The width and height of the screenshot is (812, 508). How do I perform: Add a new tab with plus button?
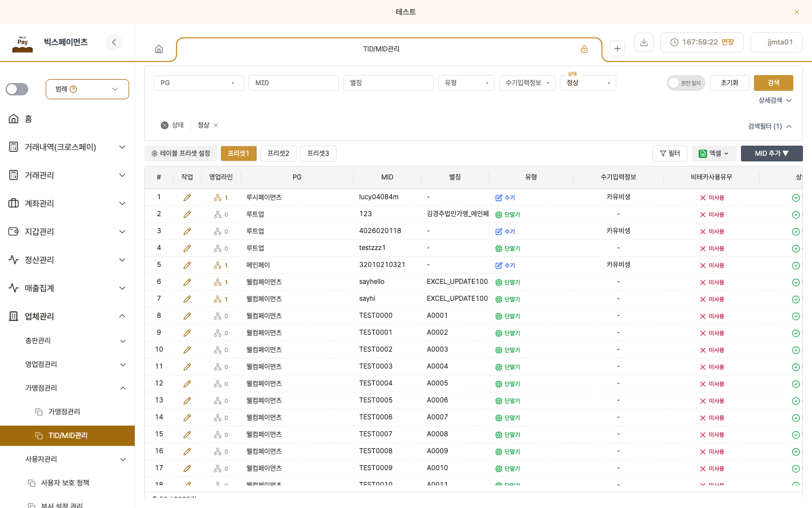coord(617,49)
